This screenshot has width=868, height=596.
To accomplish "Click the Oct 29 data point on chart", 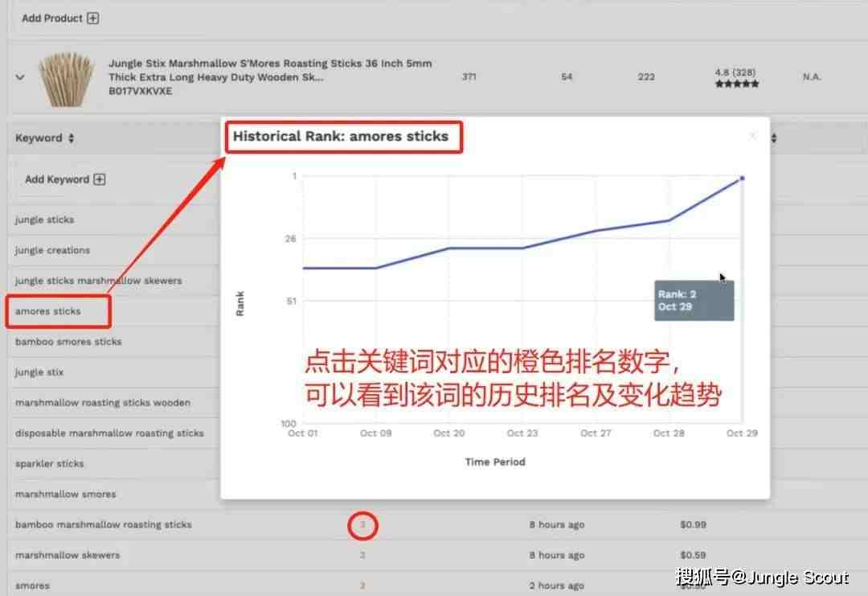I will pos(742,179).
